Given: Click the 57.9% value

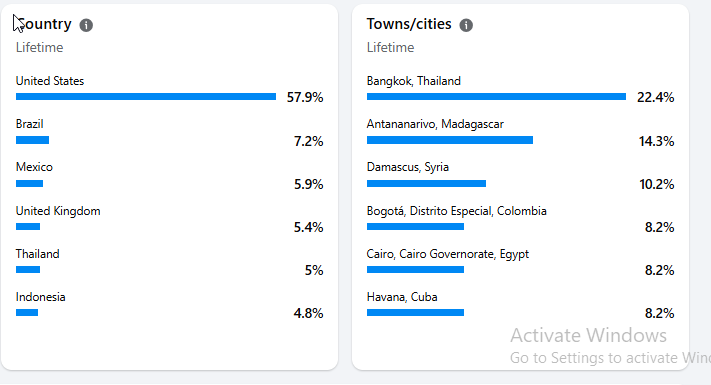Looking at the screenshot, I should point(305,97).
